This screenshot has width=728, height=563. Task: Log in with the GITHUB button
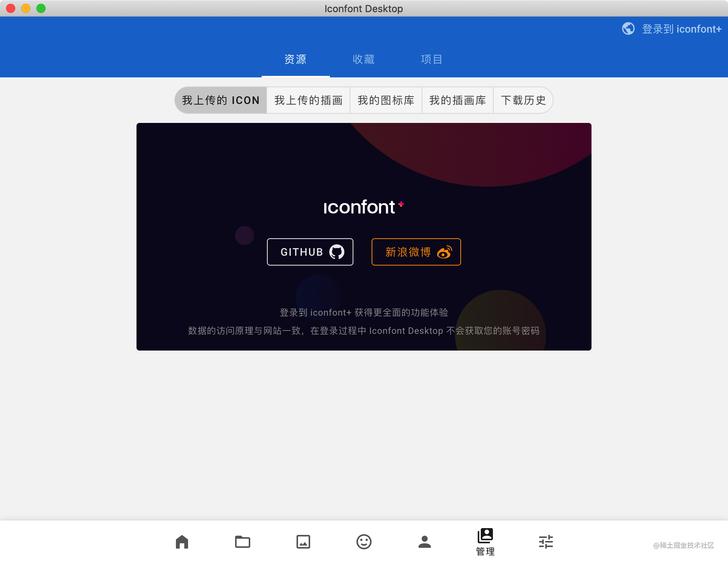click(x=310, y=252)
